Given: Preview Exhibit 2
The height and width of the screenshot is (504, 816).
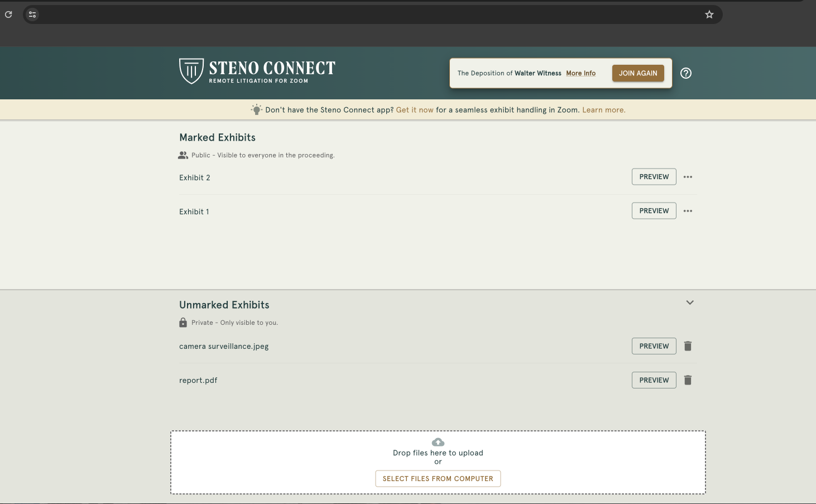Looking at the screenshot, I should pos(654,177).
